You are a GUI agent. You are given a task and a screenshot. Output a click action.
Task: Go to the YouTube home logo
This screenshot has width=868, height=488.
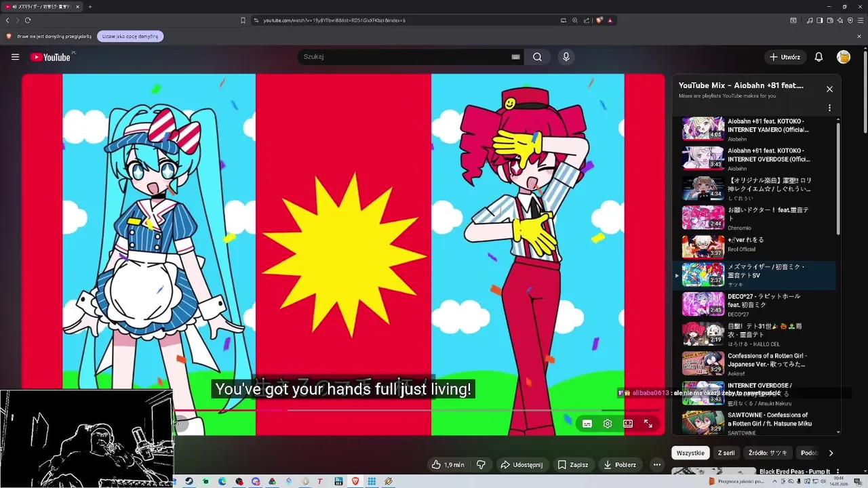(51, 57)
